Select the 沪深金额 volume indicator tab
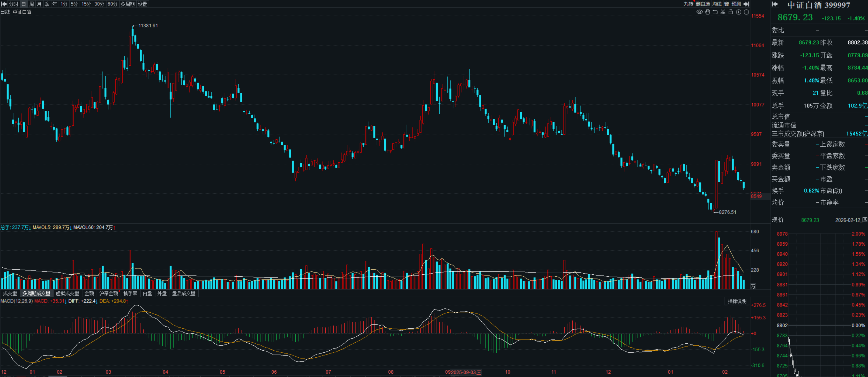The image size is (868, 377). click(109, 293)
